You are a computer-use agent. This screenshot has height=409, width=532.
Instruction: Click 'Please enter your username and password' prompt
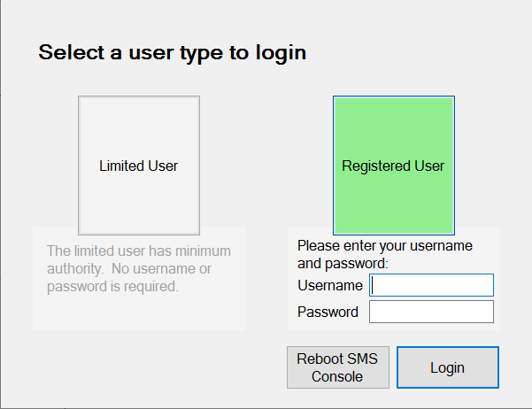tap(385, 254)
